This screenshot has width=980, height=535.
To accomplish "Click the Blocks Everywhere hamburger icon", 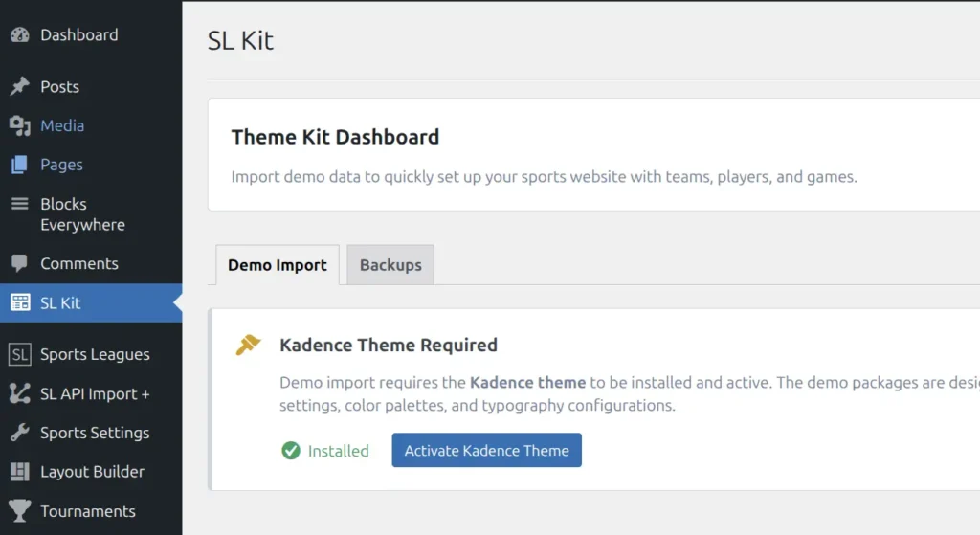I will 20,204.
